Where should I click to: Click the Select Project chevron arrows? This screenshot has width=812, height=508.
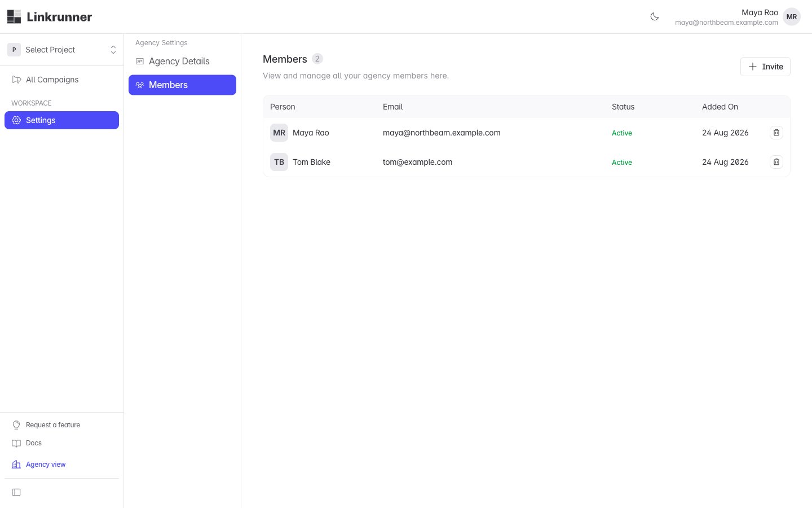click(113, 50)
